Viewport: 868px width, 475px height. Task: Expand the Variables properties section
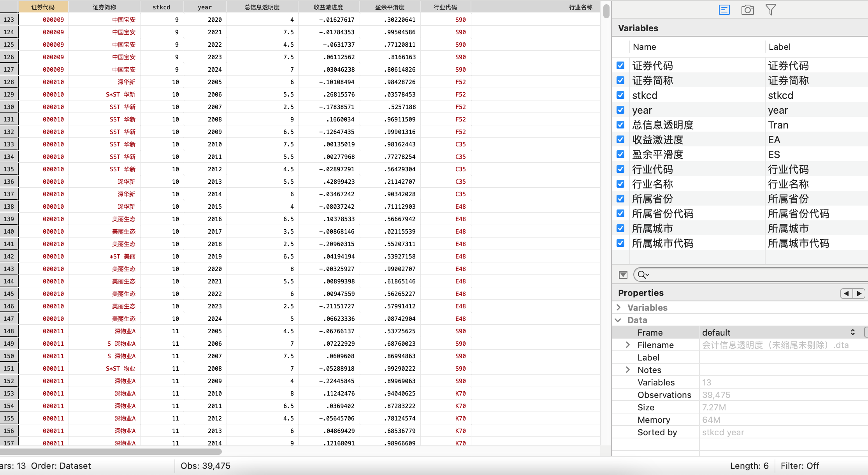click(618, 308)
